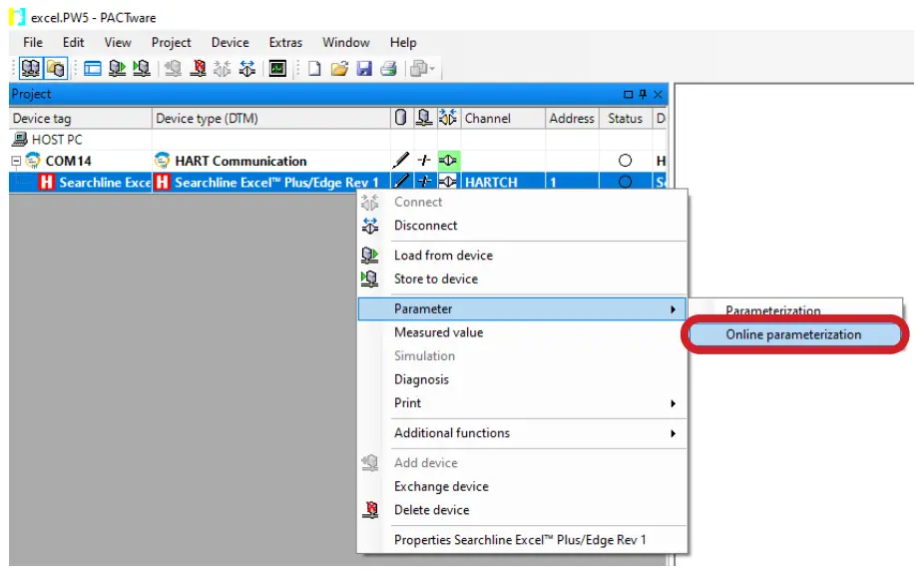Click the greyed Connect toolbar icon
The height and width of the screenshot is (572, 924).
tap(223, 69)
